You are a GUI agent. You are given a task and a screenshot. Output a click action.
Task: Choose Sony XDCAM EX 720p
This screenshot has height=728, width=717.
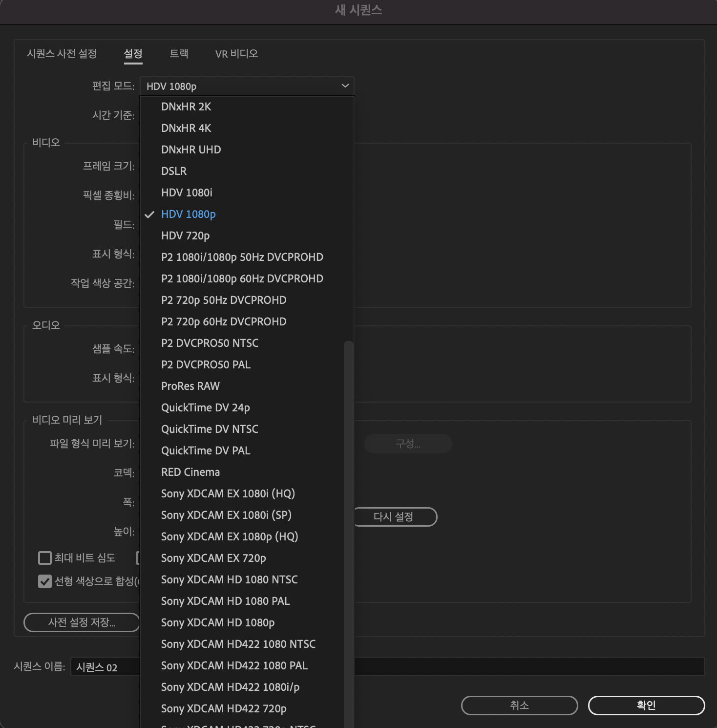pos(242,558)
